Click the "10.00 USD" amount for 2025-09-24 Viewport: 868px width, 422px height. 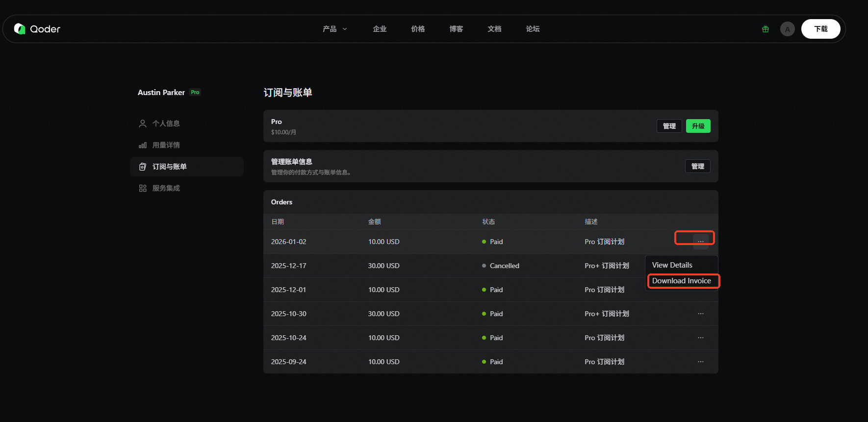coord(384,362)
